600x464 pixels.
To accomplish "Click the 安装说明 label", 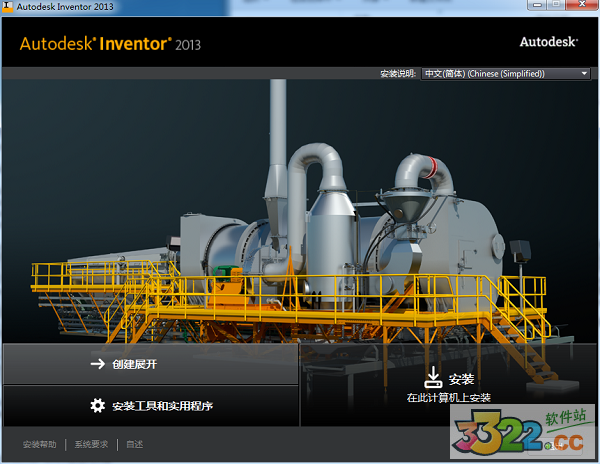I will (x=398, y=73).
